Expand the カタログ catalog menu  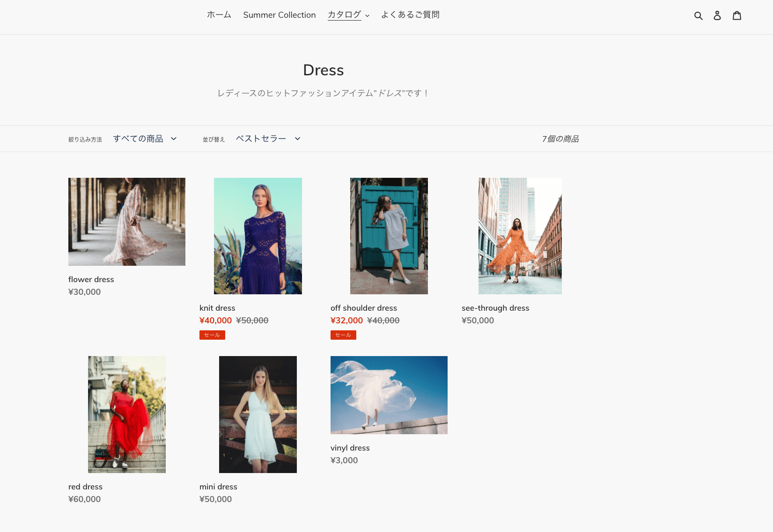point(348,15)
